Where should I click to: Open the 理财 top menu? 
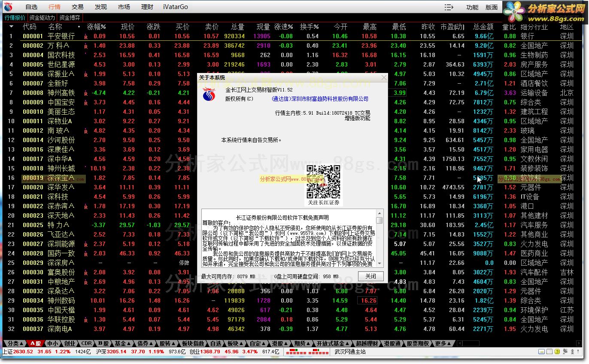[147, 7]
